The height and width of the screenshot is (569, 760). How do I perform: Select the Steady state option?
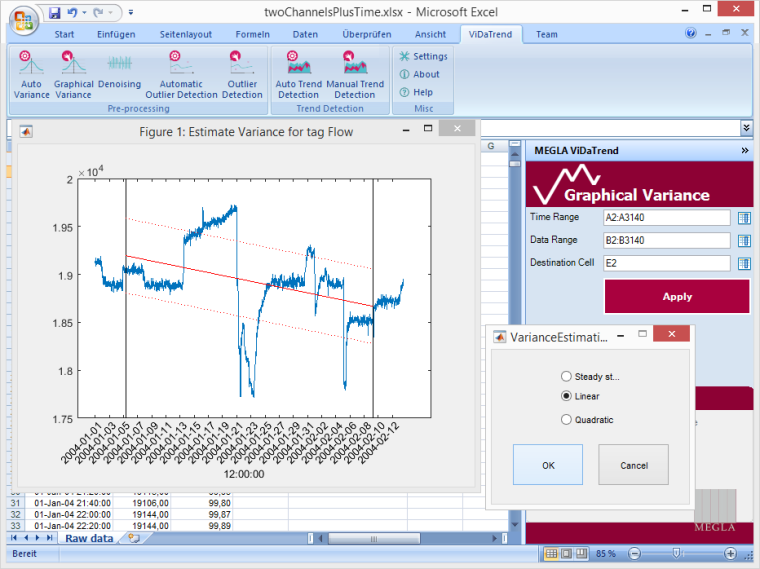[x=566, y=376]
